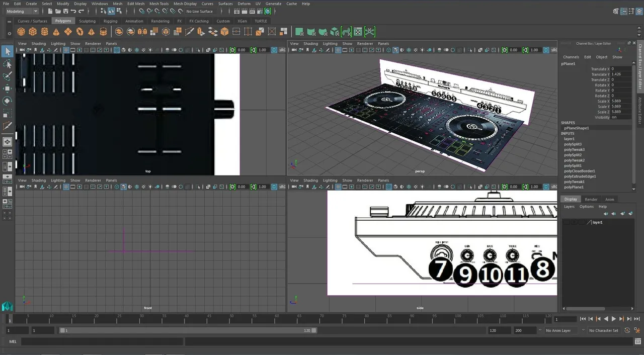Create a new empty display layer

coord(623,214)
